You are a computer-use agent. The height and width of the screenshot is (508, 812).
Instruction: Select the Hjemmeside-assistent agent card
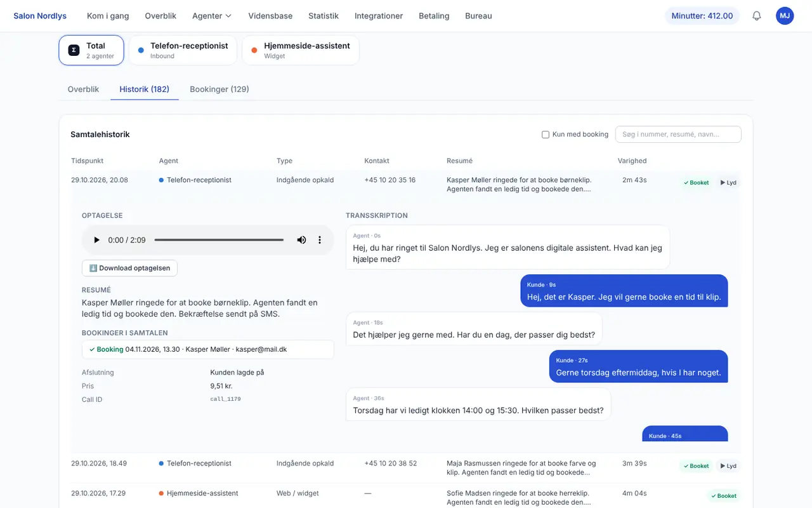[301, 50]
